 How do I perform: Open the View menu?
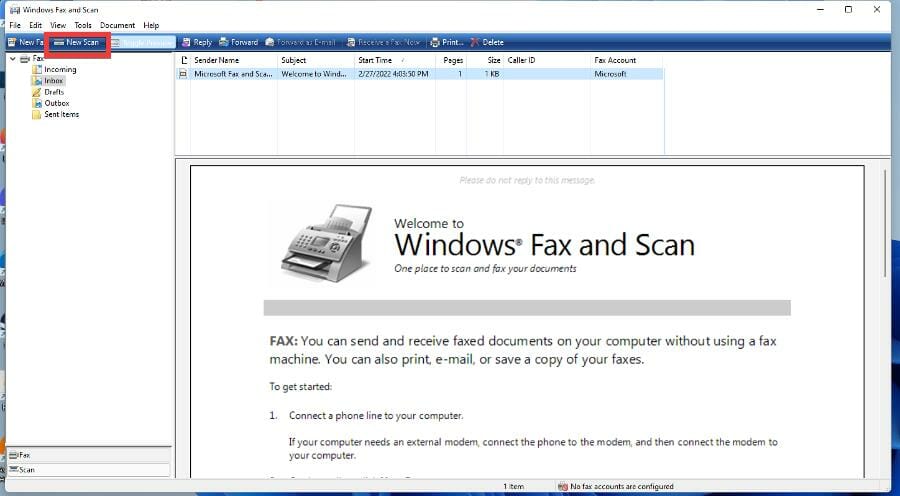pyautogui.click(x=58, y=25)
